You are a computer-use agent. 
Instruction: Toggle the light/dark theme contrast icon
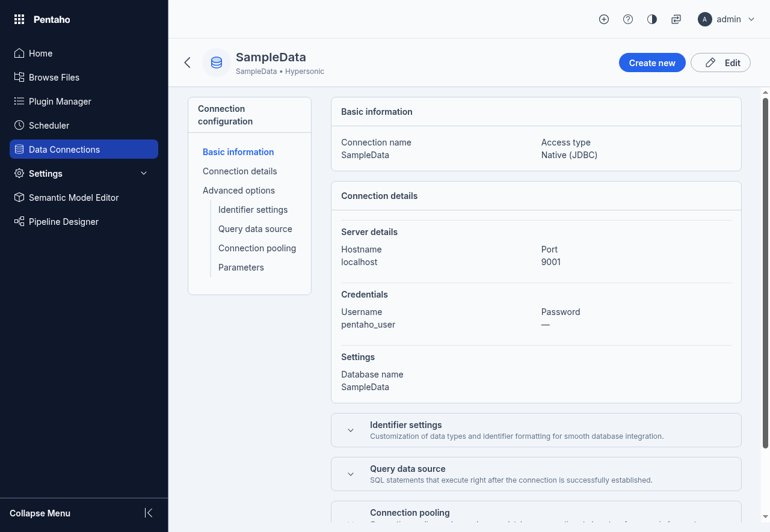[652, 19]
